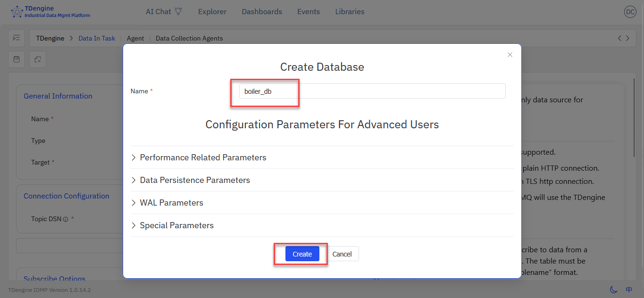Screen dimensions: 644x298
Task: Click the Cancel button
Action: 342,254
